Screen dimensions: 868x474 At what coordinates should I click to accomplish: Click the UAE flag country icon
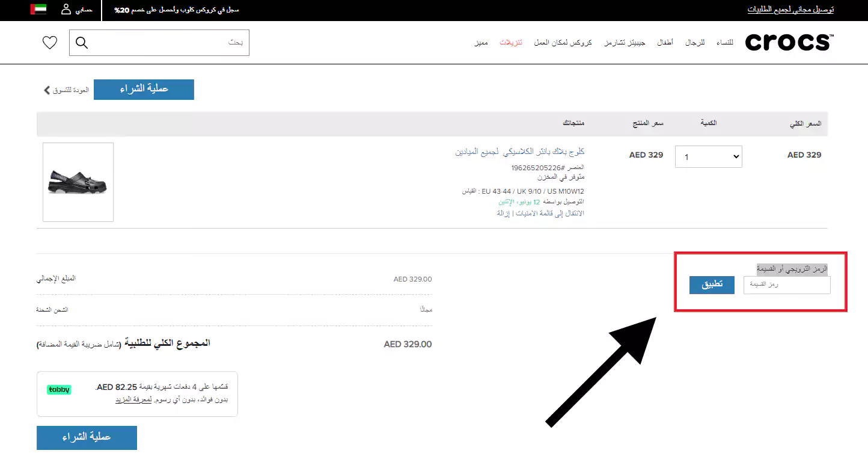(38, 10)
